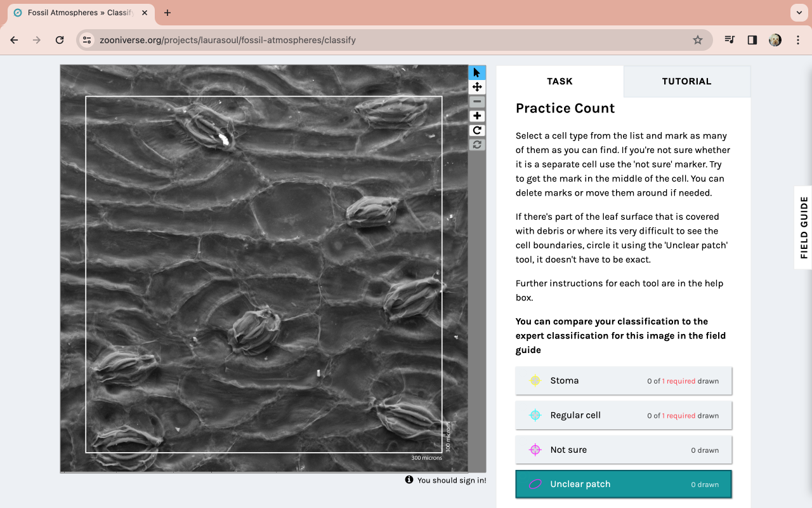Image resolution: width=812 pixels, height=508 pixels.
Task: Click '0 of 1 required drawn' for Regular cell
Action: coord(683,416)
